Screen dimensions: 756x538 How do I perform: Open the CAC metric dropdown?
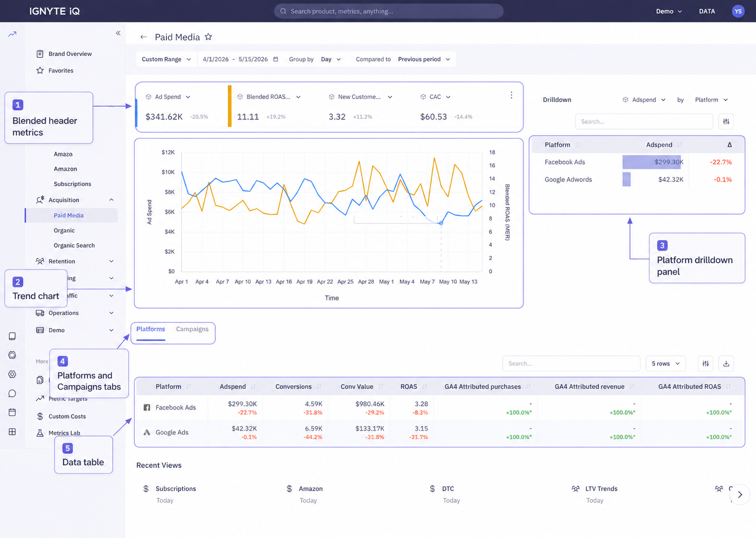[x=435, y=97]
